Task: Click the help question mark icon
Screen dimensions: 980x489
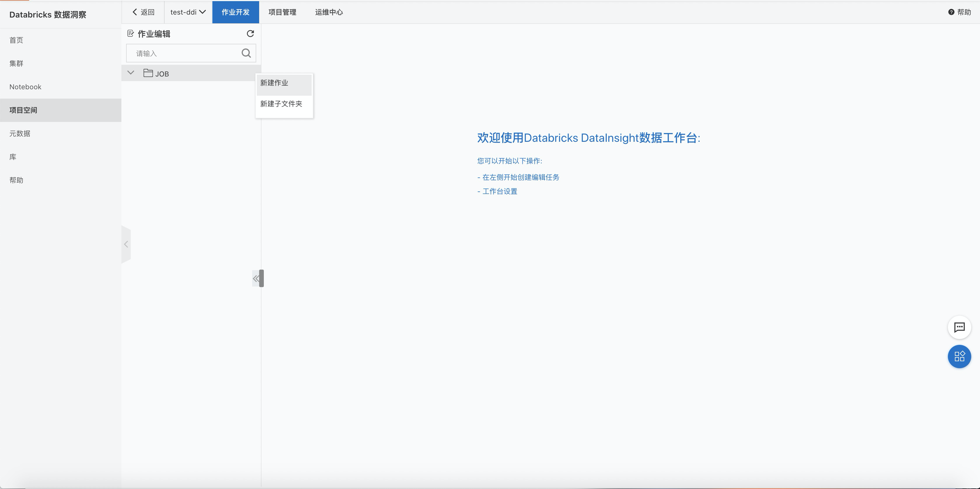Action: (951, 12)
